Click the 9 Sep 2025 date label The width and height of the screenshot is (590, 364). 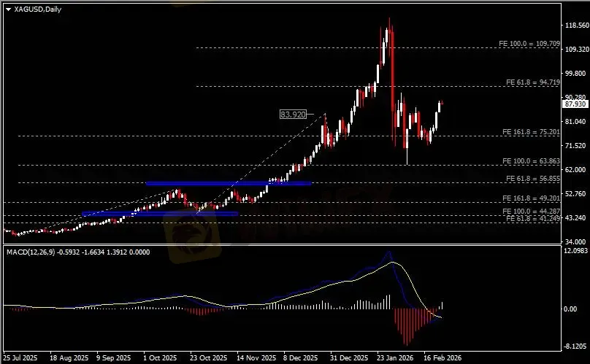coord(114,357)
